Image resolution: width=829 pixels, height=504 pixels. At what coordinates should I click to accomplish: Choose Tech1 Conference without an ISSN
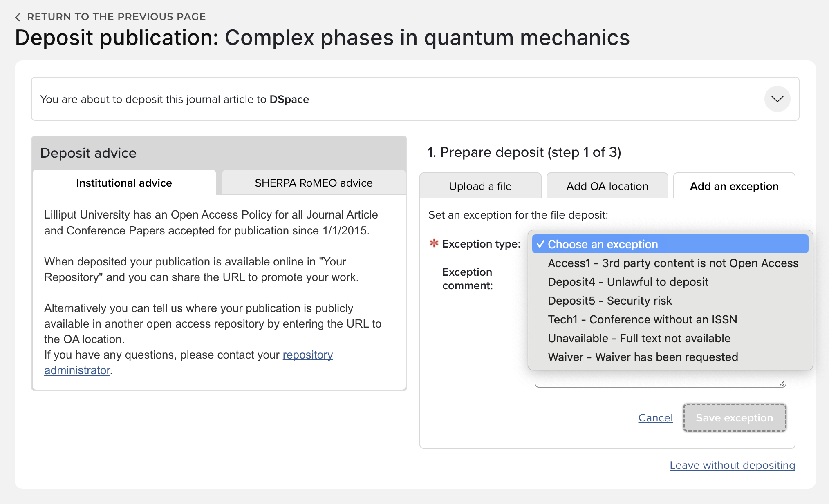click(x=642, y=319)
